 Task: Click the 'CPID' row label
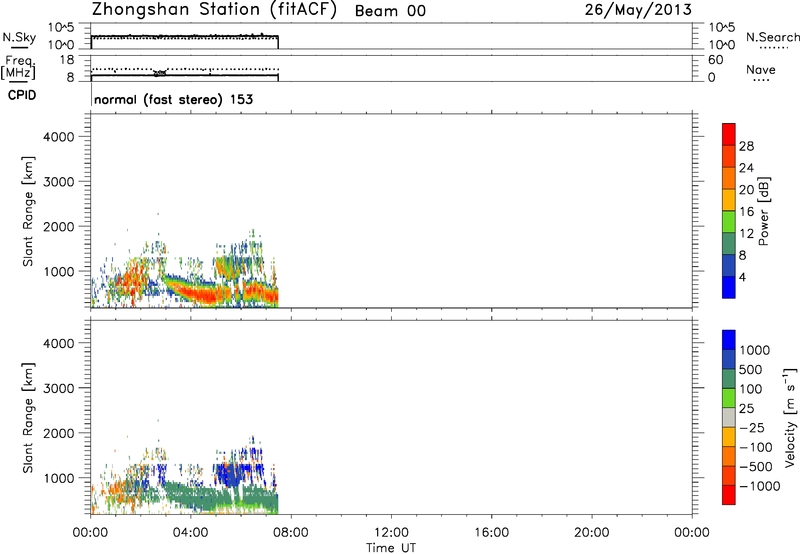(x=22, y=95)
